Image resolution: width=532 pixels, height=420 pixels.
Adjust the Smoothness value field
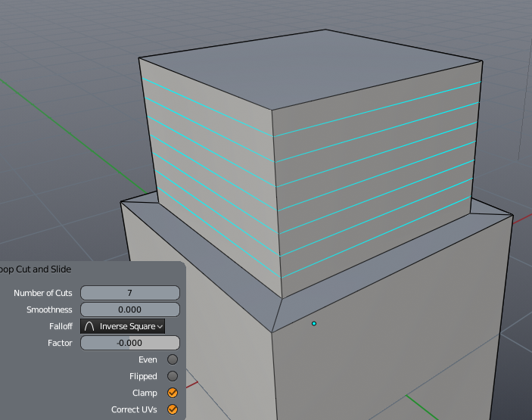click(x=130, y=310)
